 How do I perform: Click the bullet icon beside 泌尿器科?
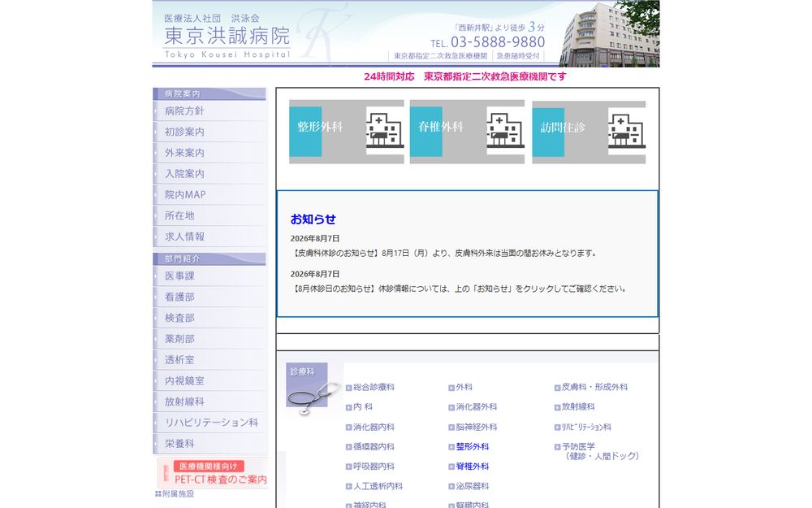[451, 487]
